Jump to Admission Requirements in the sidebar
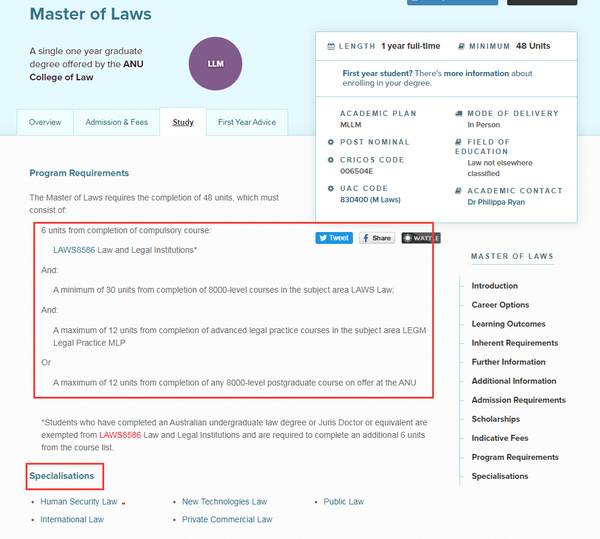The image size is (600, 539). click(518, 400)
